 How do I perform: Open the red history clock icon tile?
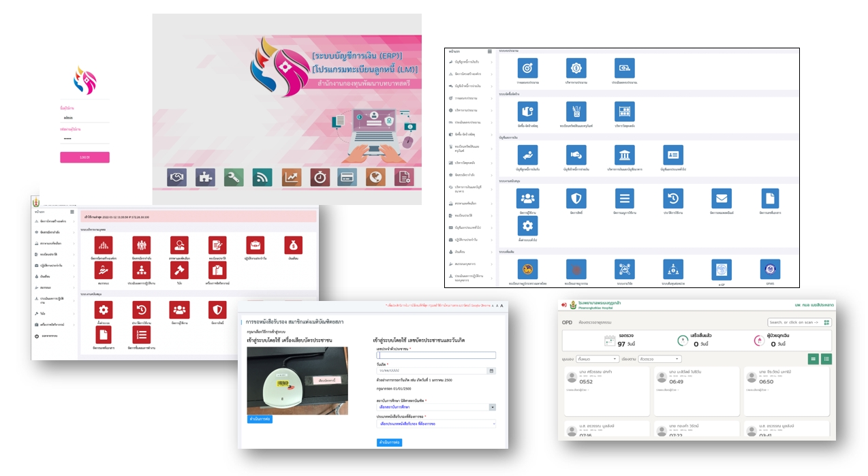[x=142, y=311]
